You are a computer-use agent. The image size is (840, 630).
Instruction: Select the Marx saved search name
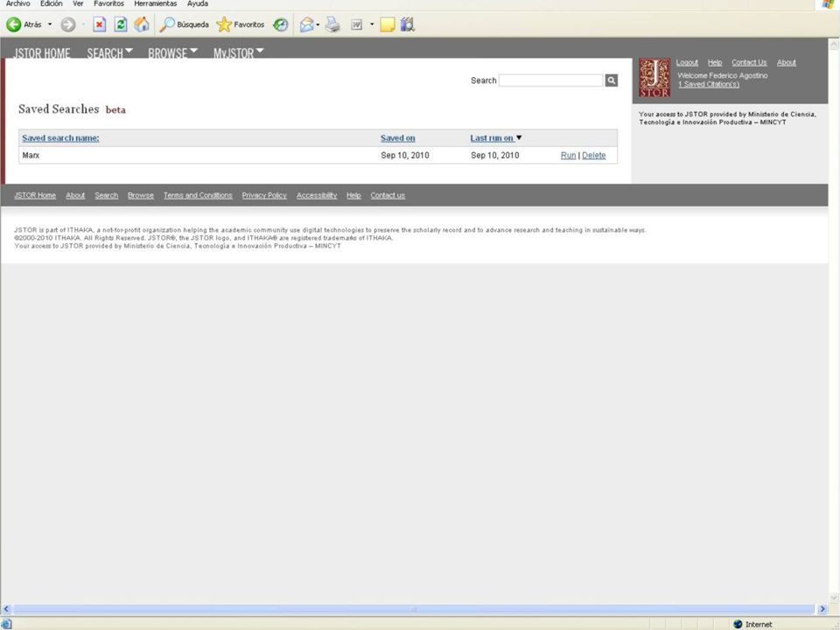tap(31, 156)
